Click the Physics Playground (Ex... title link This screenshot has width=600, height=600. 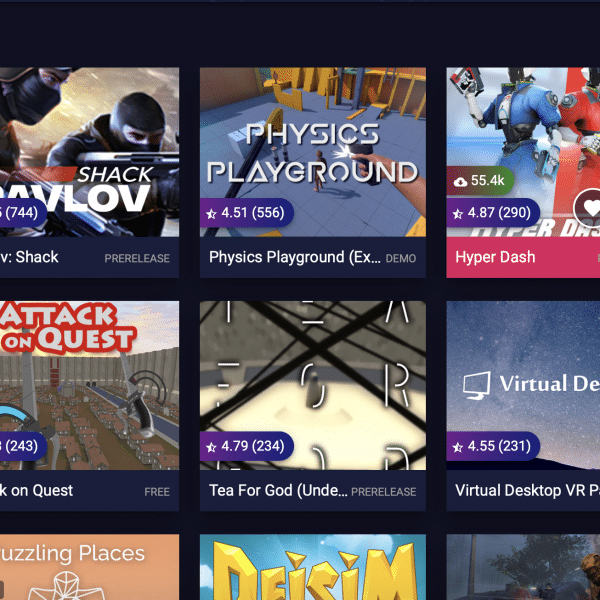point(295,257)
